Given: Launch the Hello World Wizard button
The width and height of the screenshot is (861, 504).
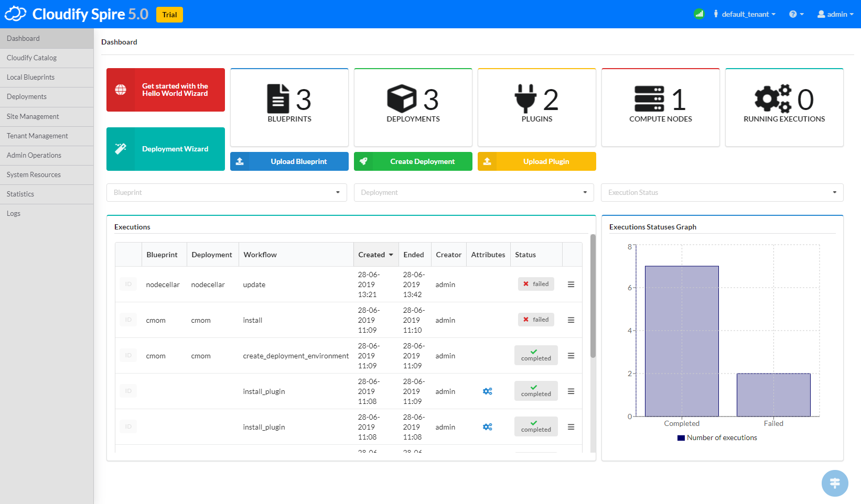Looking at the screenshot, I should pos(166,90).
